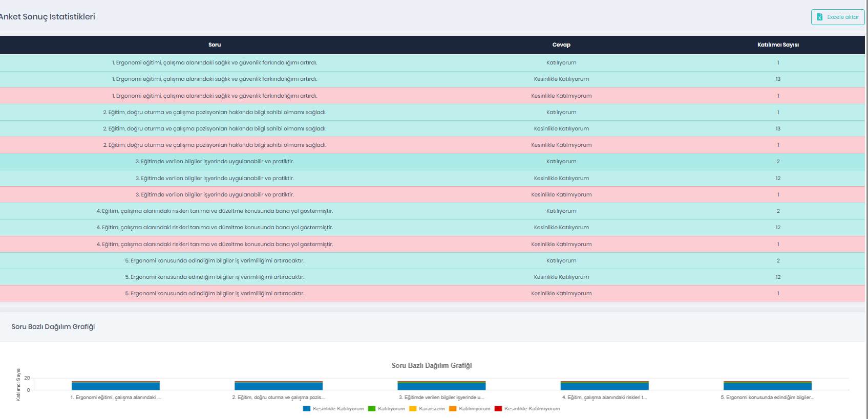Toggle the yellow 'Kararsızım' legend item
This screenshot has height=419, width=868.
(x=427, y=409)
